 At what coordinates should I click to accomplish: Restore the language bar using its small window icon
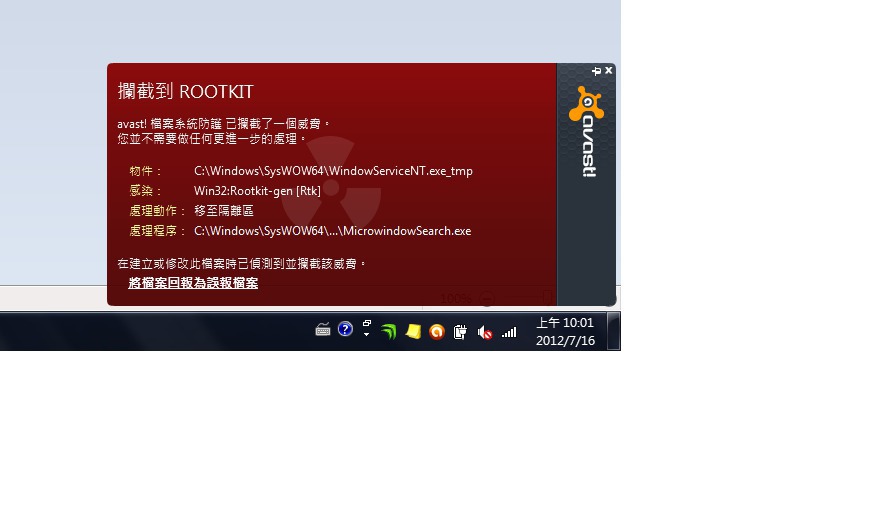[x=366, y=323]
